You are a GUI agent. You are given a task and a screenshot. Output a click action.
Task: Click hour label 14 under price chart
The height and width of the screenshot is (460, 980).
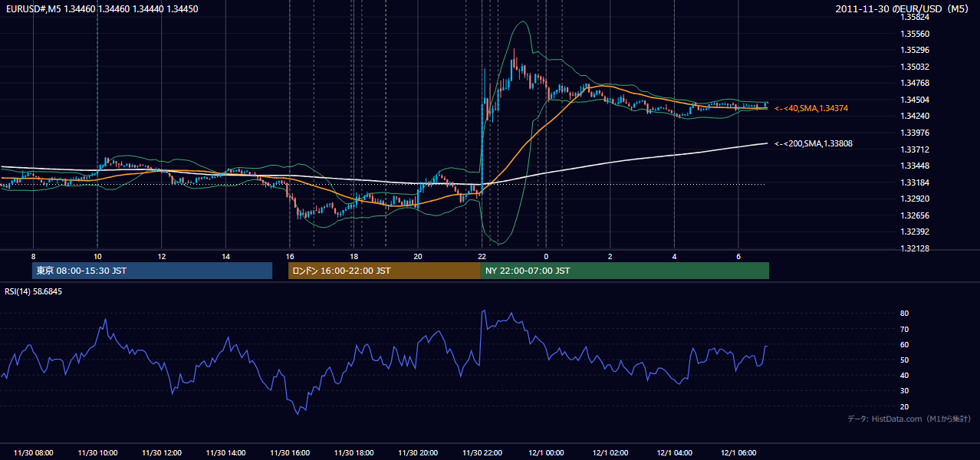pyautogui.click(x=225, y=256)
